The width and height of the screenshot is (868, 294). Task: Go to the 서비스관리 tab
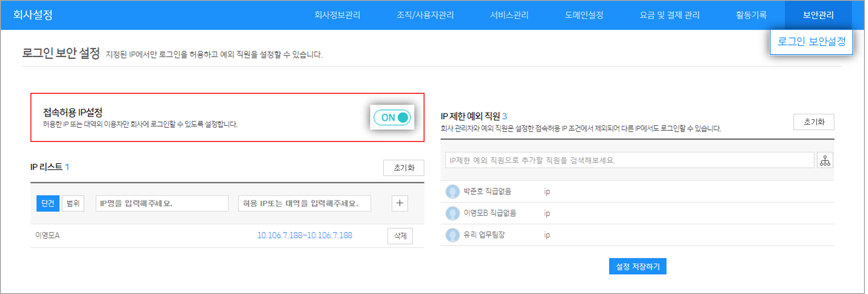click(509, 15)
